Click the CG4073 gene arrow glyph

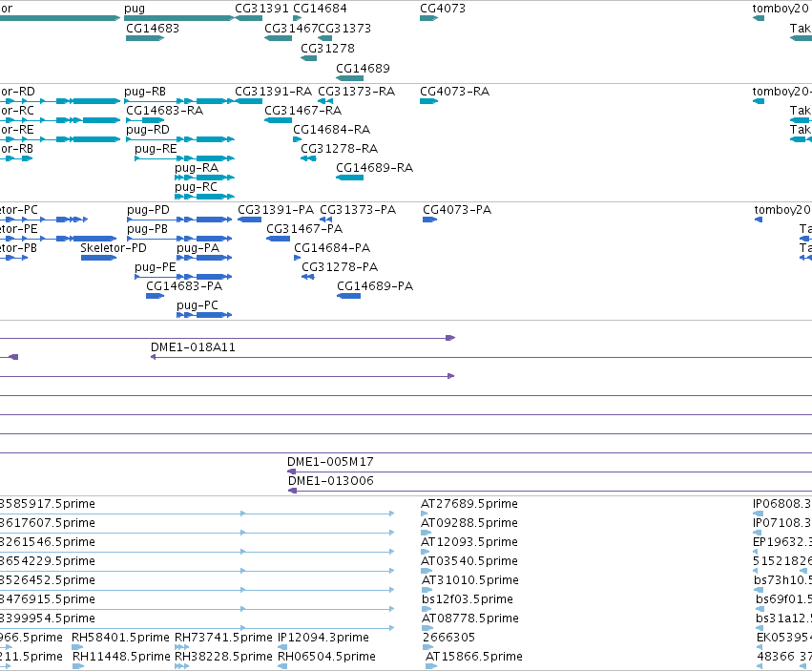coord(428,18)
